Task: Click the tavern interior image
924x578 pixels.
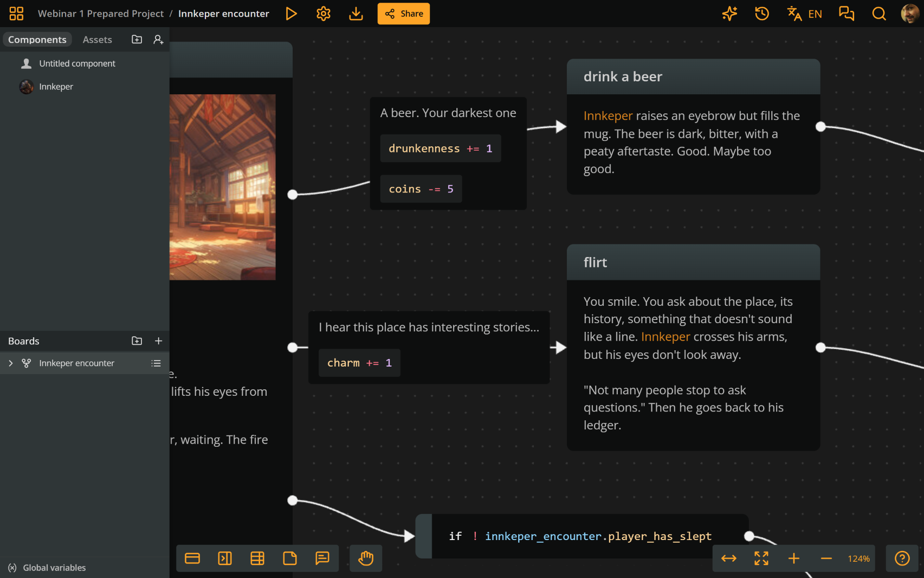Action: click(x=223, y=187)
